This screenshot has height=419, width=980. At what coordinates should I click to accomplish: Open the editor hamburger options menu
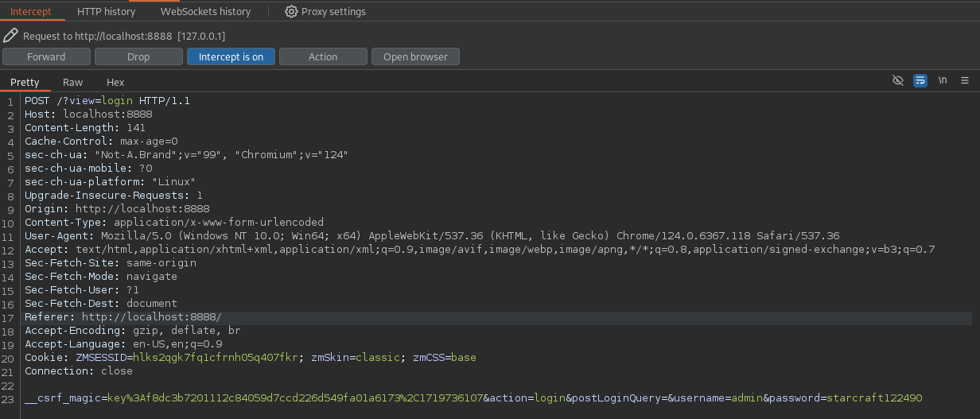pyautogui.click(x=965, y=81)
